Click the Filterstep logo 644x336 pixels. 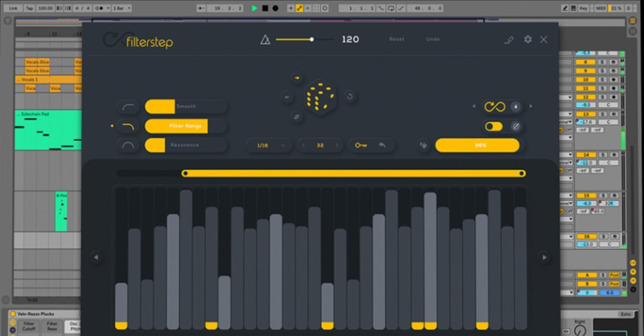pyautogui.click(x=138, y=40)
